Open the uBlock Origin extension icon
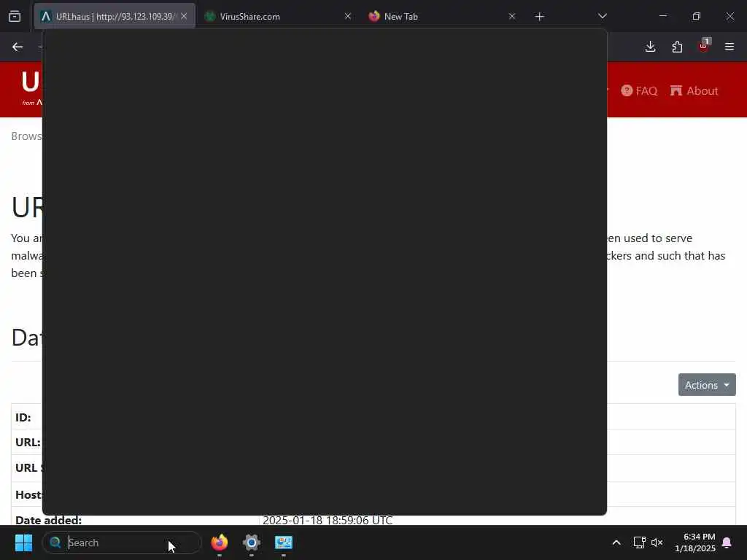 click(x=704, y=46)
